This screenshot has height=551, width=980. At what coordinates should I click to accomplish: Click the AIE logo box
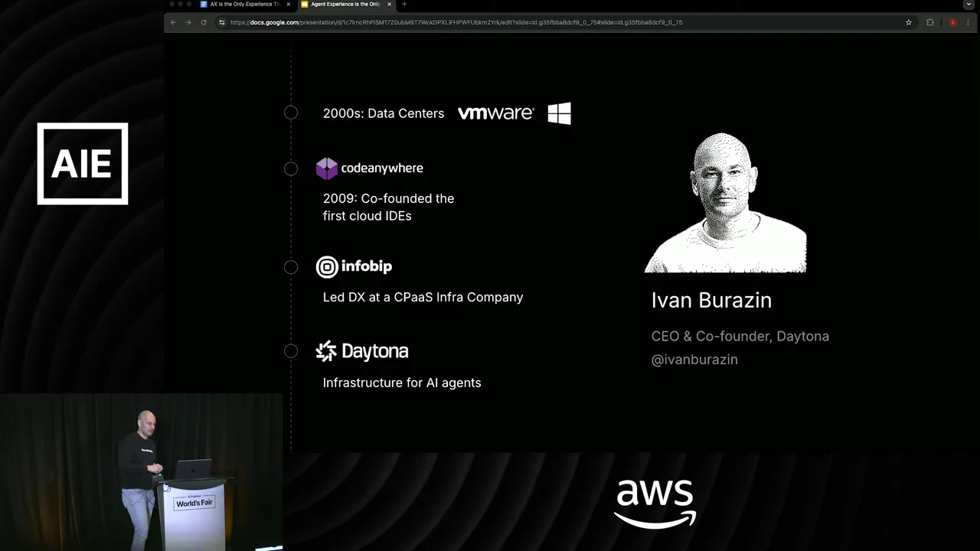click(83, 164)
